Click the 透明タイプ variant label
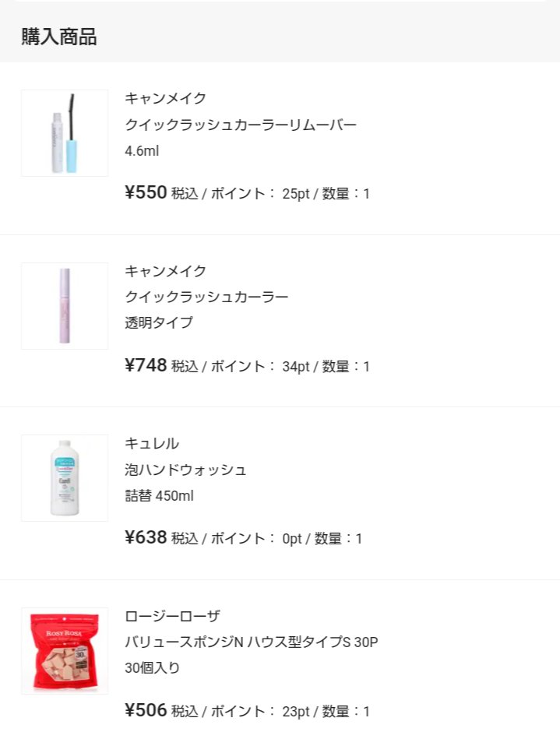 coord(159,323)
